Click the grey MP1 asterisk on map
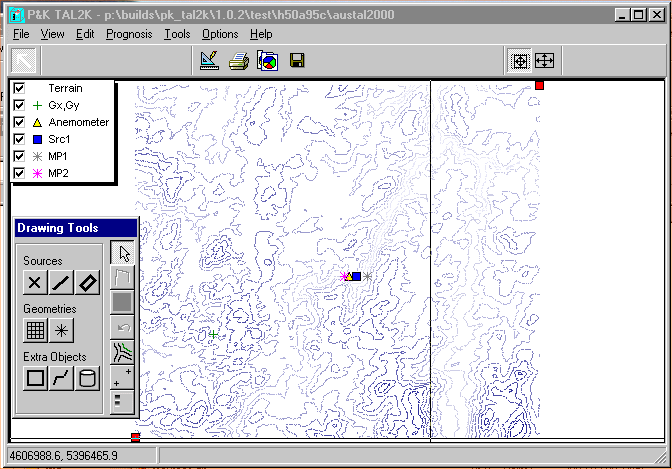The width and height of the screenshot is (672, 469). 367,277
